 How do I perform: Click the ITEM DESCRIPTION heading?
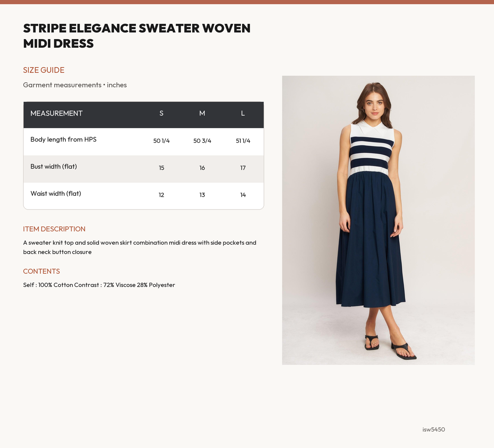(x=54, y=229)
